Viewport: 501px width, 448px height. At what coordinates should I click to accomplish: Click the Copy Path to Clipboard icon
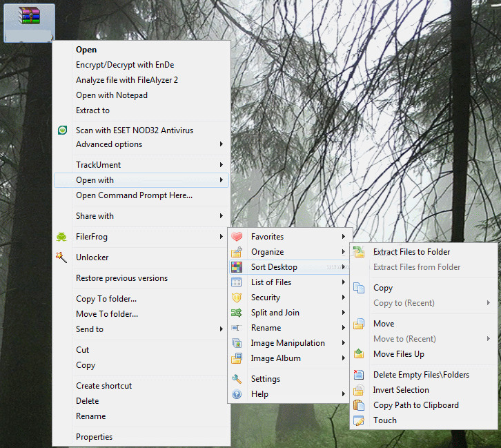359,405
